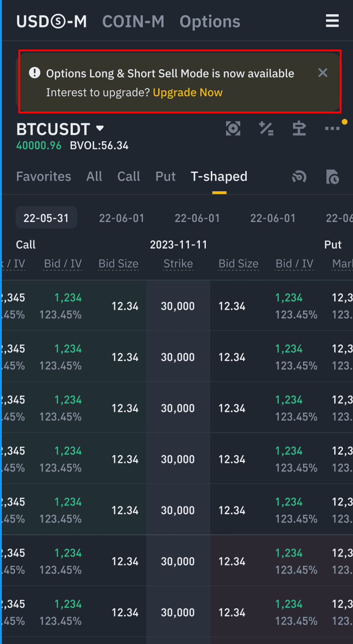Select the Favorites filter tab
353x644 pixels.
pos(44,177)
